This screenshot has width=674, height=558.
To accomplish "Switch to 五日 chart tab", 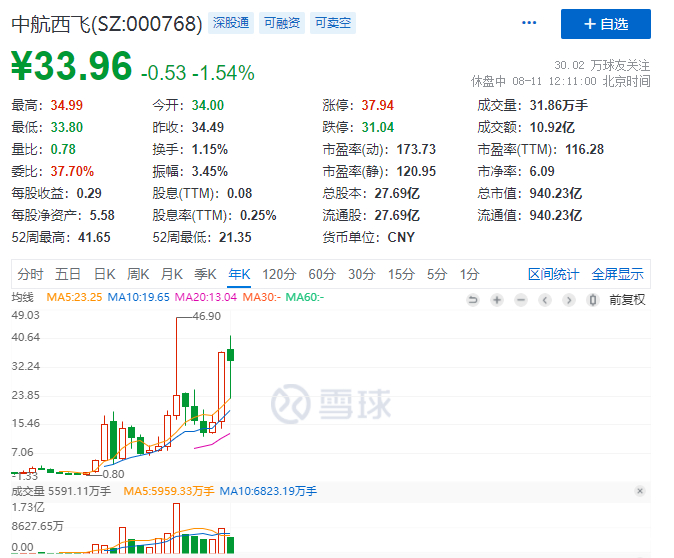I will click(x=68, y=274).
